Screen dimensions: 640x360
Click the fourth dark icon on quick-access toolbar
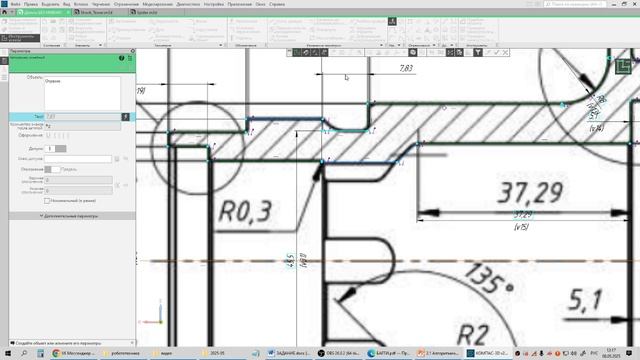[324, 52]
